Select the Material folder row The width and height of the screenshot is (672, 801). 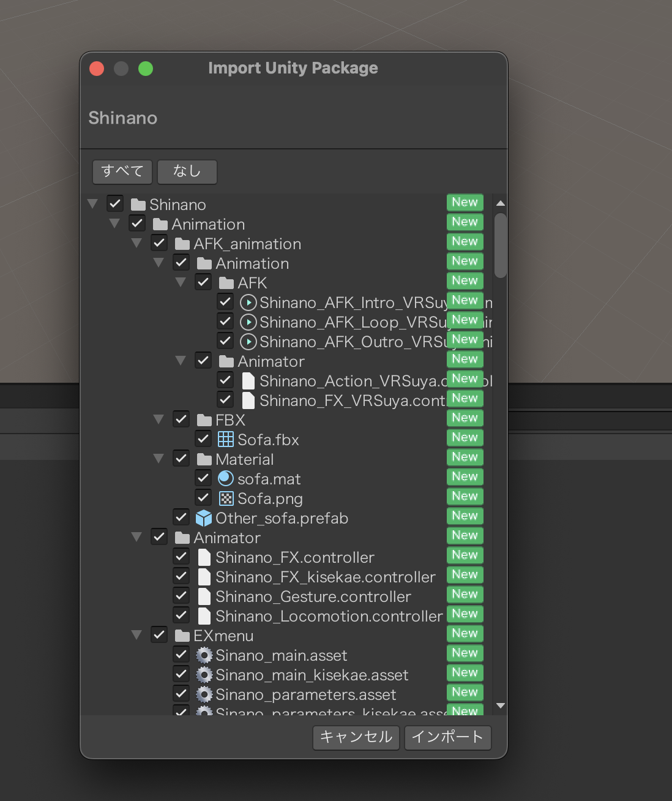(x=244, y=459)
